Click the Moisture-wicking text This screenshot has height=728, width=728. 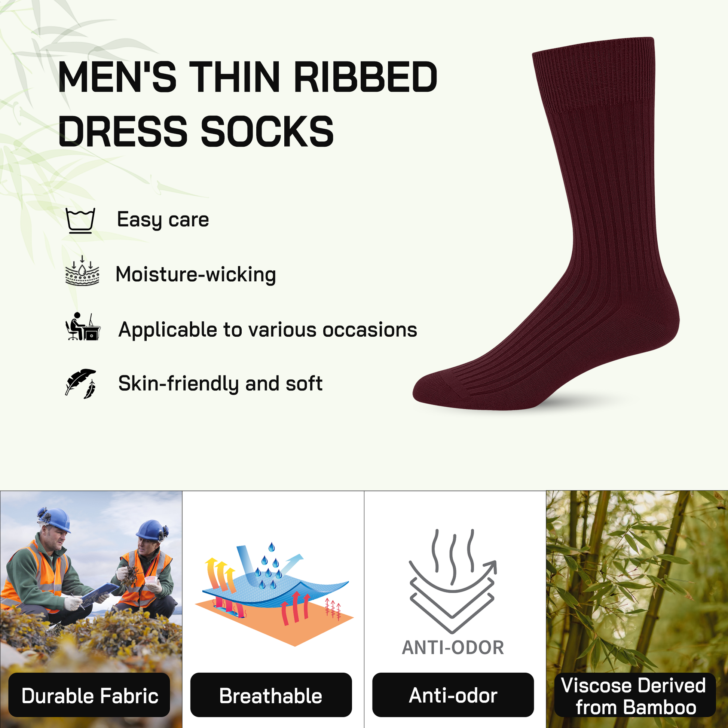click(x=196, y=274)
